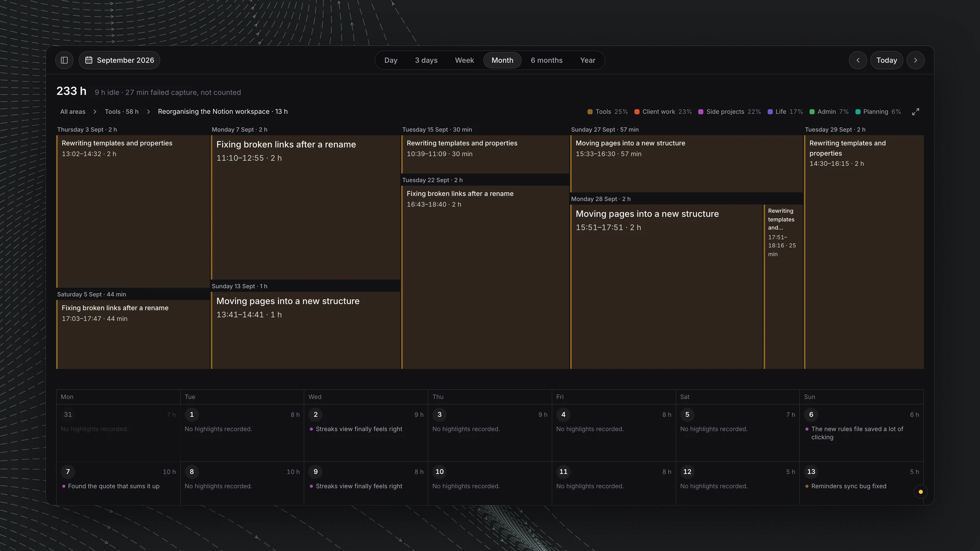
Task: Switch to the Year view
Action: tap(588, 60)
